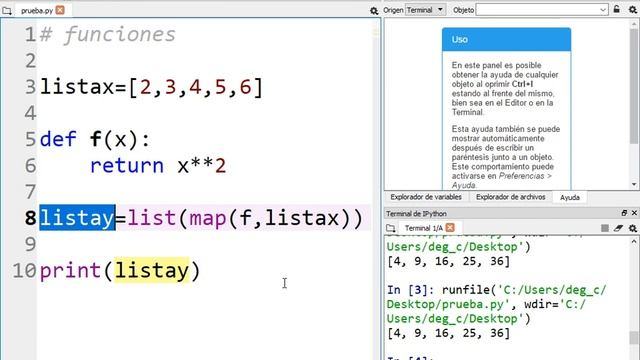640x360 pixels.
Task: Expand the Objeto combo box arrow
Action: pos(603,10)
